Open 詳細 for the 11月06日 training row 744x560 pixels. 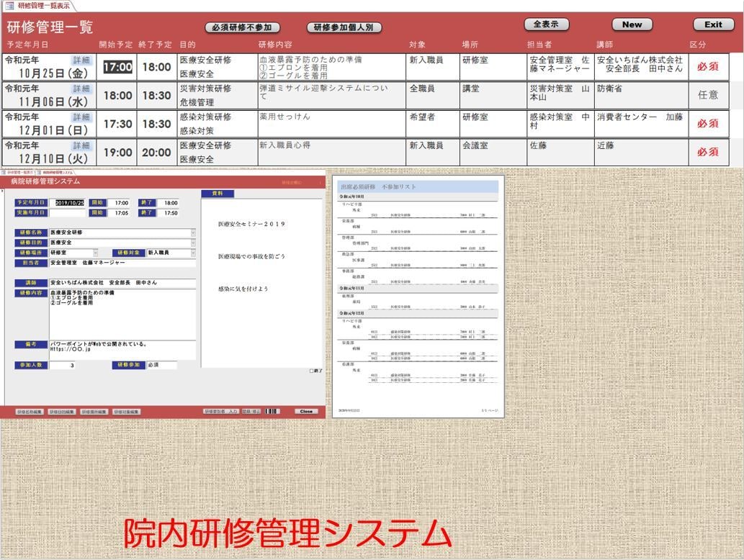pyautogui.click(x=81, y=89)
